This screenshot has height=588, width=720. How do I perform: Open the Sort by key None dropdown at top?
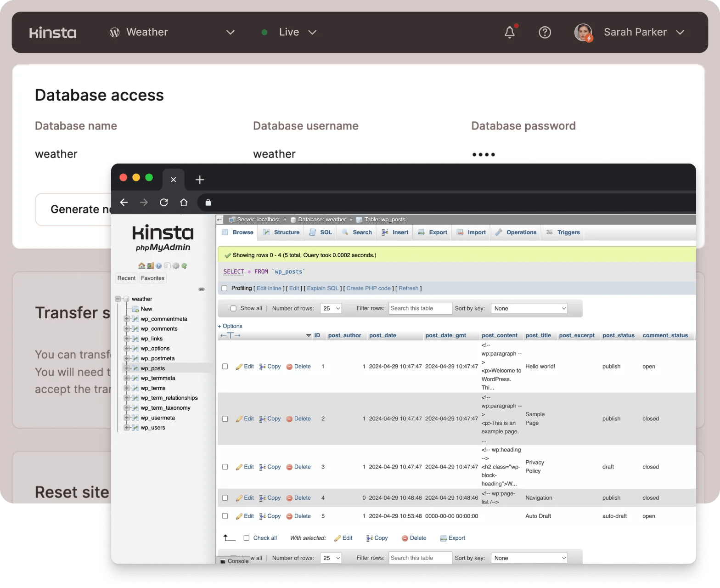529,309
